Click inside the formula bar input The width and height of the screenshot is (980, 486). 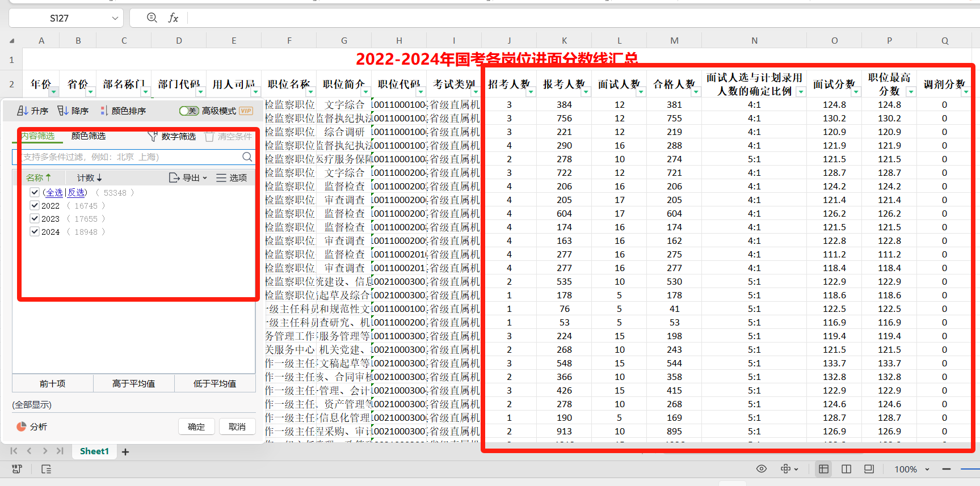(x=583, y=18)
